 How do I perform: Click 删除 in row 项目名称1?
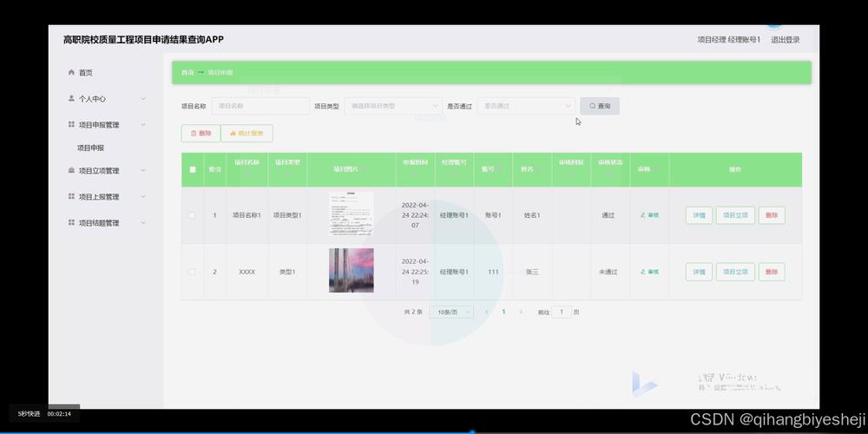click(772, 215)
